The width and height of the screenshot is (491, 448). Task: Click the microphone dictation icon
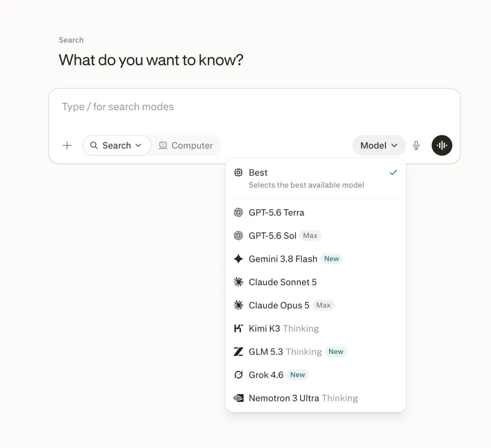point(416,145)
